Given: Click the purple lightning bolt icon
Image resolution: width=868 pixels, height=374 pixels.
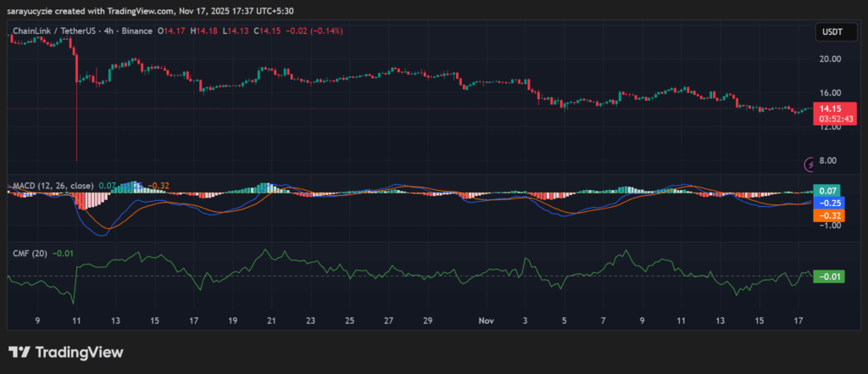Looking at the screenshot, I should [810, 164].
